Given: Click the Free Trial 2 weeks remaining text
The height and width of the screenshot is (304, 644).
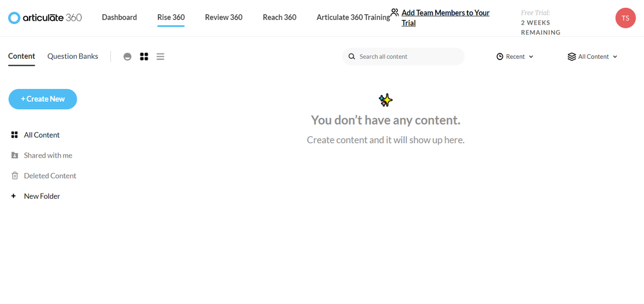Looking at the screenshot, I should [541, 23].
